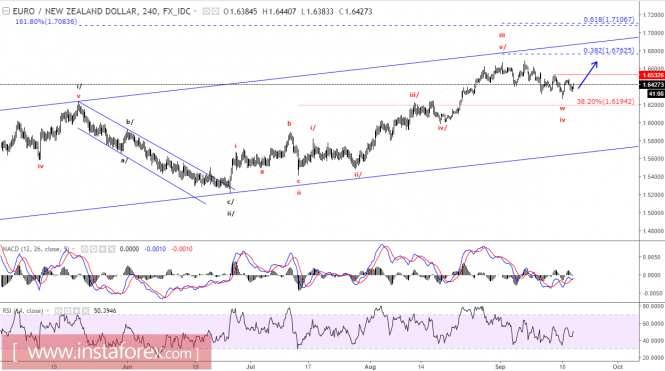Click the MACD third legend icon
The image size is (665, 371).
coord(102,249)
